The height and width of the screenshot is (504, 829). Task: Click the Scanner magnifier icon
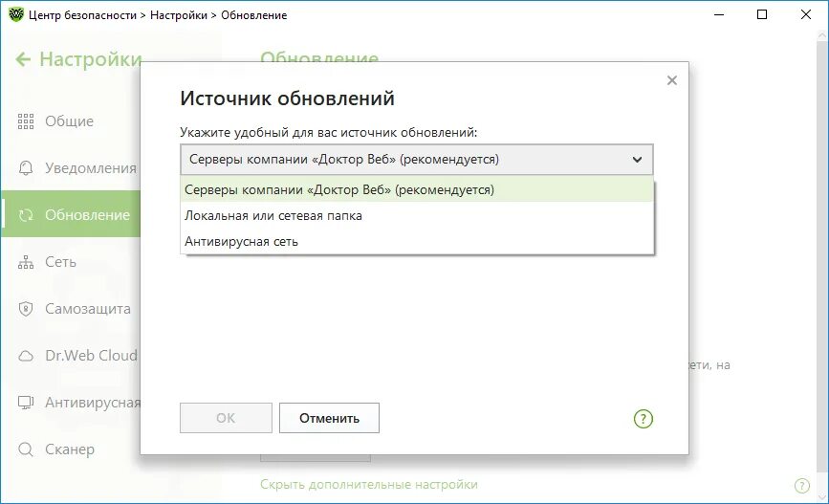[26, 449]
